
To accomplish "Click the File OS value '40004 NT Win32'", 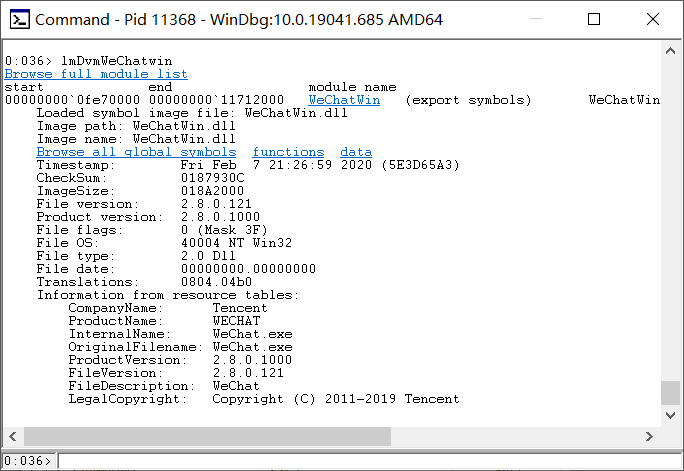I will [236, 243].
